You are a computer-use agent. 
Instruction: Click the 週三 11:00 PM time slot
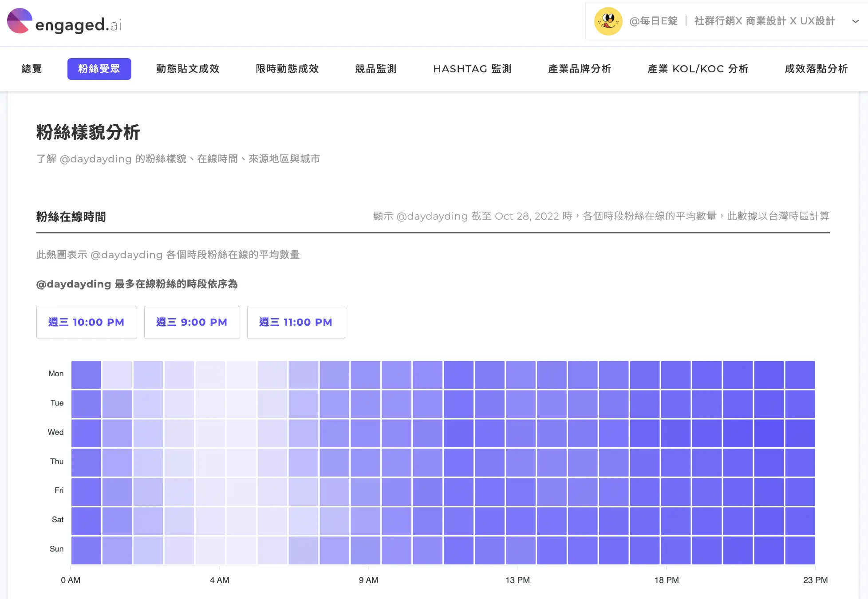(x=296, y=322)
